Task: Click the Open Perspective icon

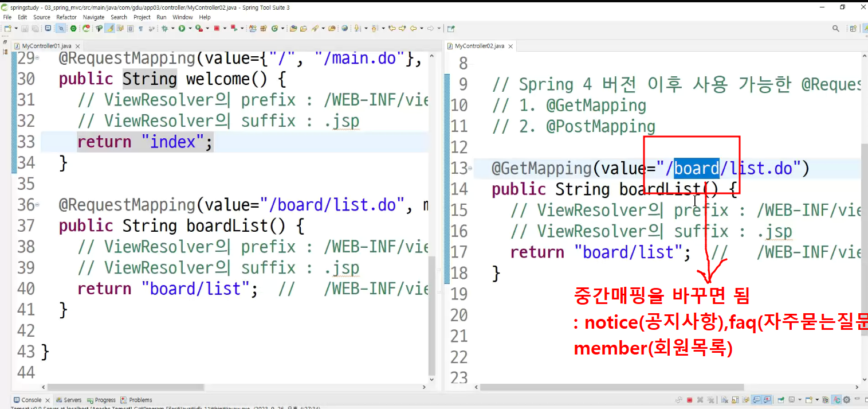Action: pos(853,28)
